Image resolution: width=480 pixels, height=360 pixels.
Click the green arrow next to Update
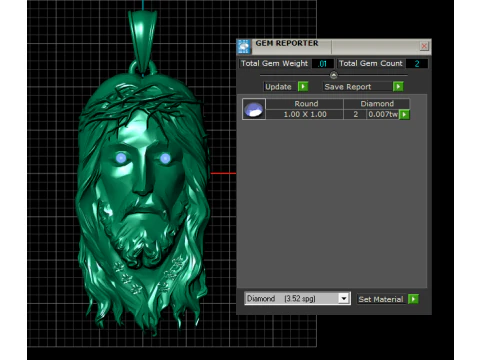tap(303, 87)
